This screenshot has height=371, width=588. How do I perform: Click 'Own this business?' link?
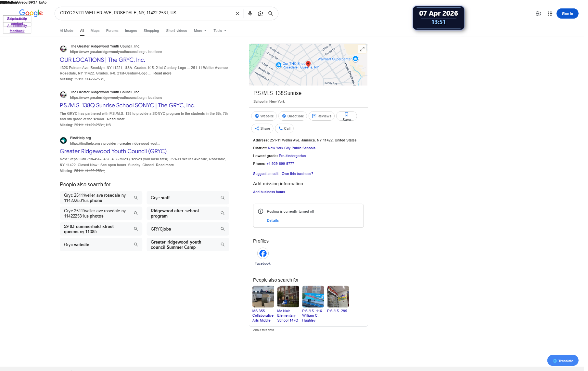click(297, 174)
